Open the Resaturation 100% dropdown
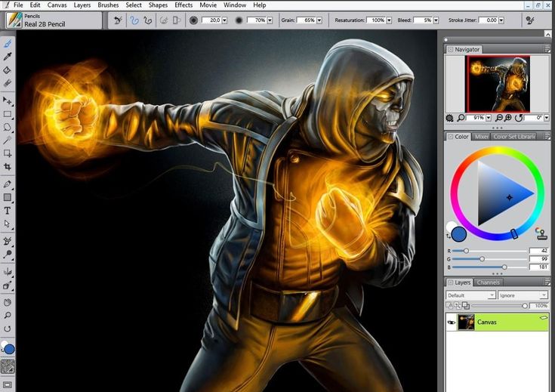 point(389,20)
